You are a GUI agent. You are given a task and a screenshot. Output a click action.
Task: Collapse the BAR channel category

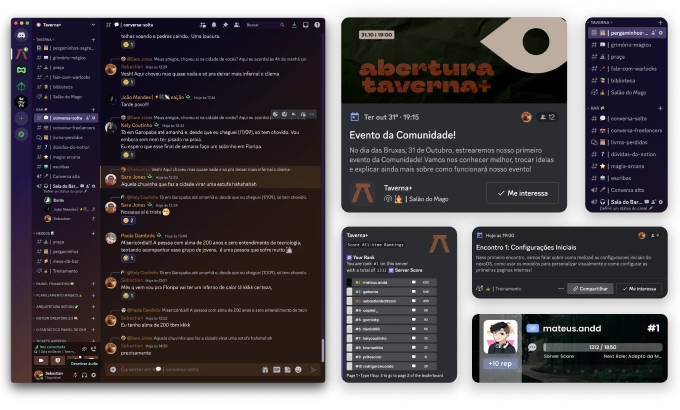tap(40, 109)
